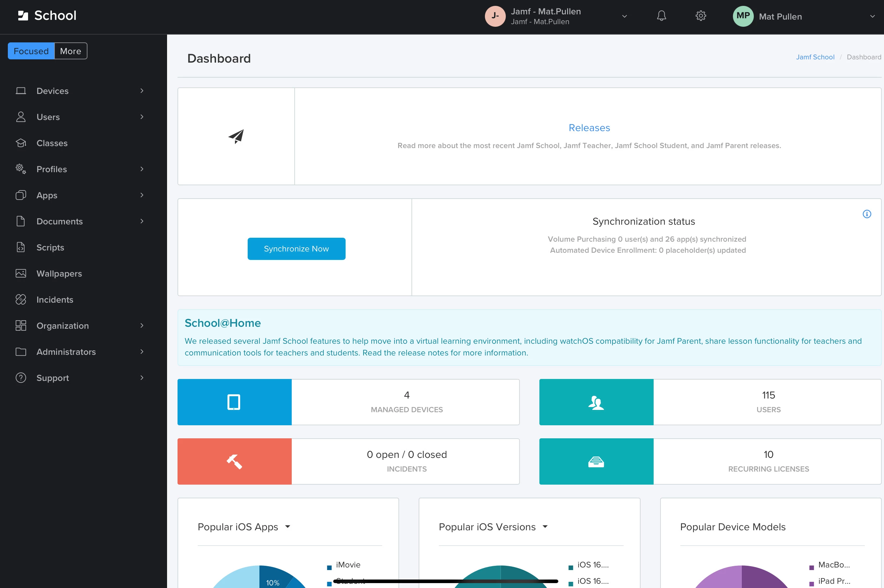Expand the Users menu chevron

pos(142,117)
